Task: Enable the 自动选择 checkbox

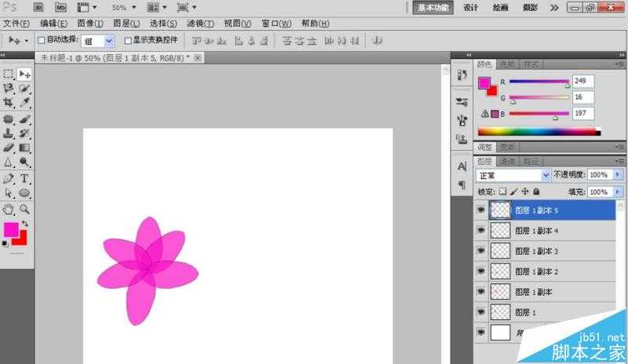Action: [x=42, y=40]
